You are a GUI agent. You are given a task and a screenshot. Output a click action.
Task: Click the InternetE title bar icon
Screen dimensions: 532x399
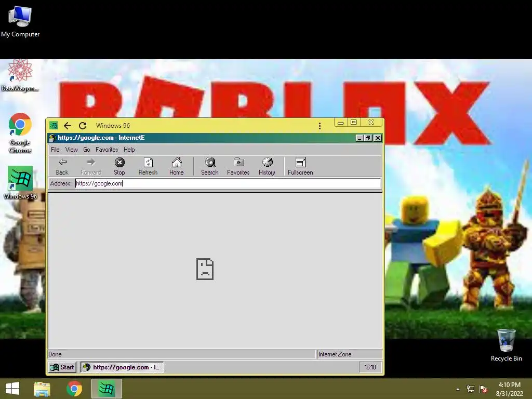point(52,138)
